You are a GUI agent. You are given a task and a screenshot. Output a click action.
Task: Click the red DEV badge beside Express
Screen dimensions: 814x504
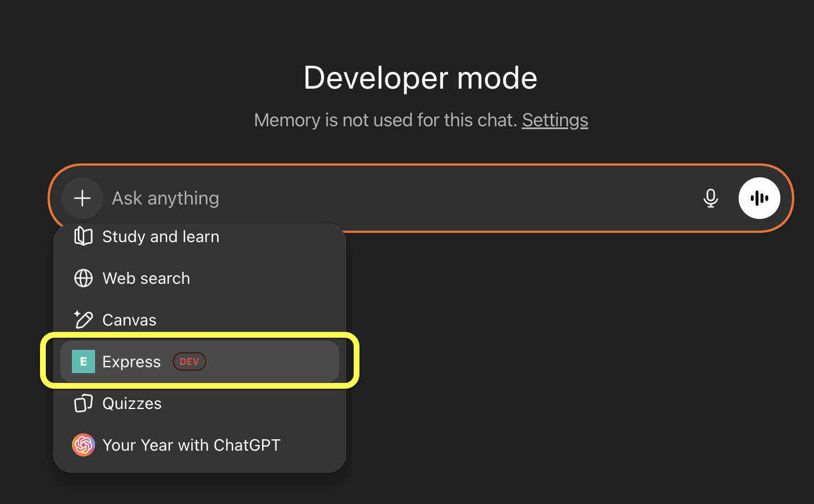[190, 361]
